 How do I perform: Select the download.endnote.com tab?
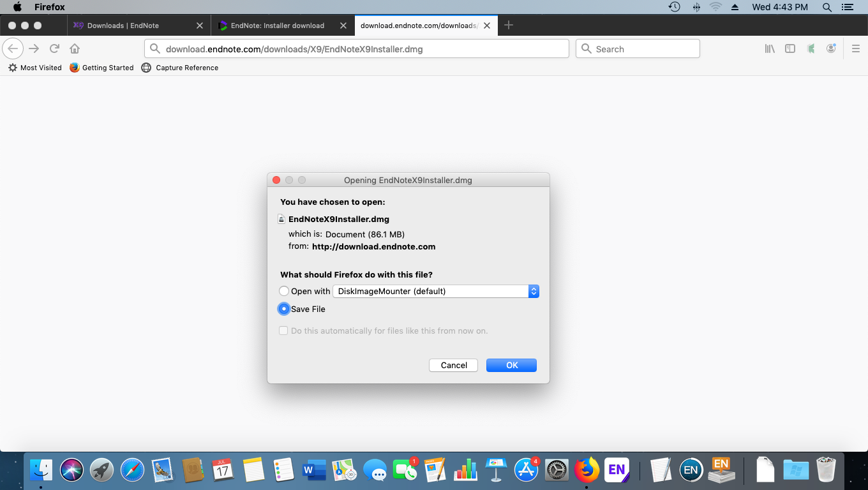(419, 26)
